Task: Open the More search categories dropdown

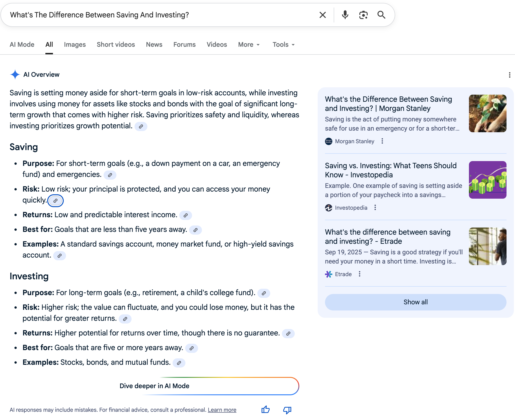Action: (249, 44)
